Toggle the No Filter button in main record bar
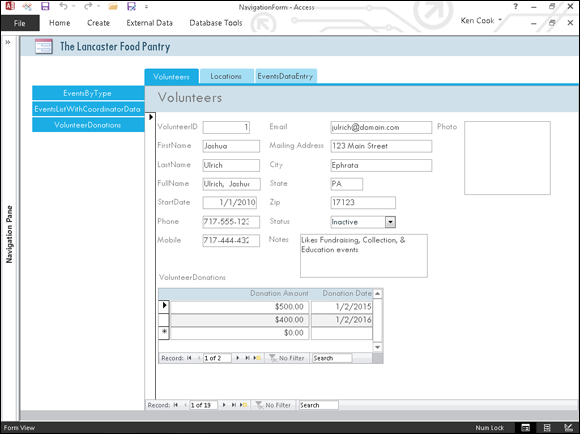 pos(273,405)
